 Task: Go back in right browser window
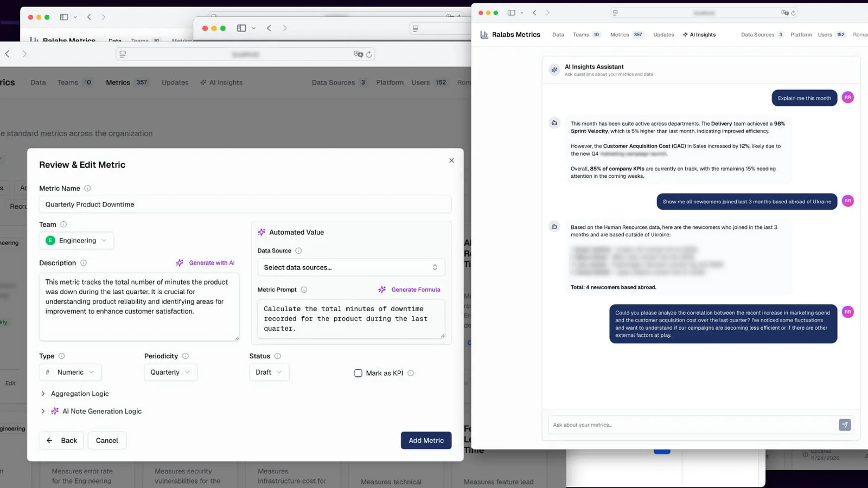click(534, 12)
